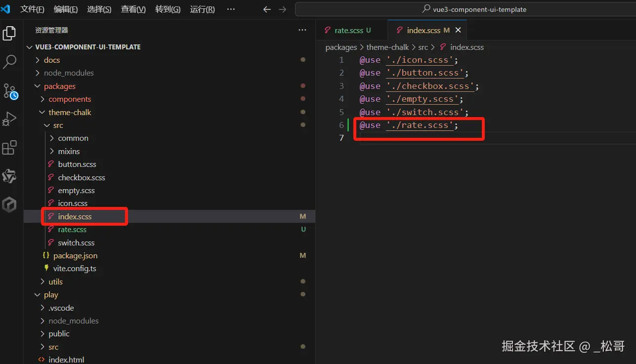Click the theme-chalk breadcrumb segment
This screenshot has height=364, width=636.
click(x=387, y=47)
